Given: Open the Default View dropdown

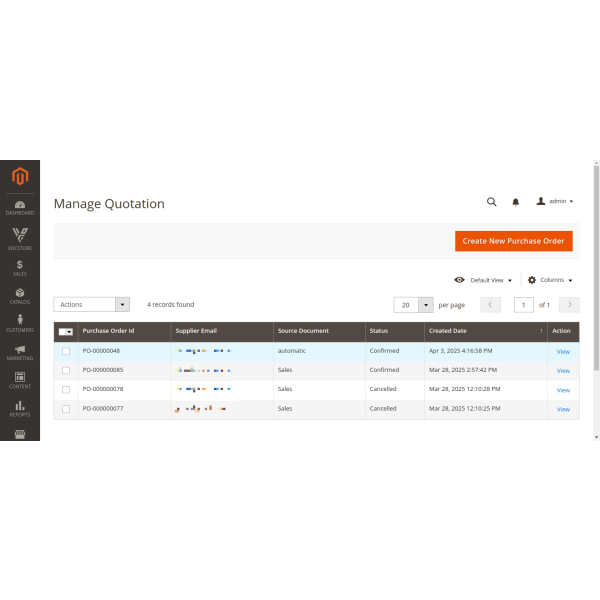Looking at the screenshot, I should point(483,280).
